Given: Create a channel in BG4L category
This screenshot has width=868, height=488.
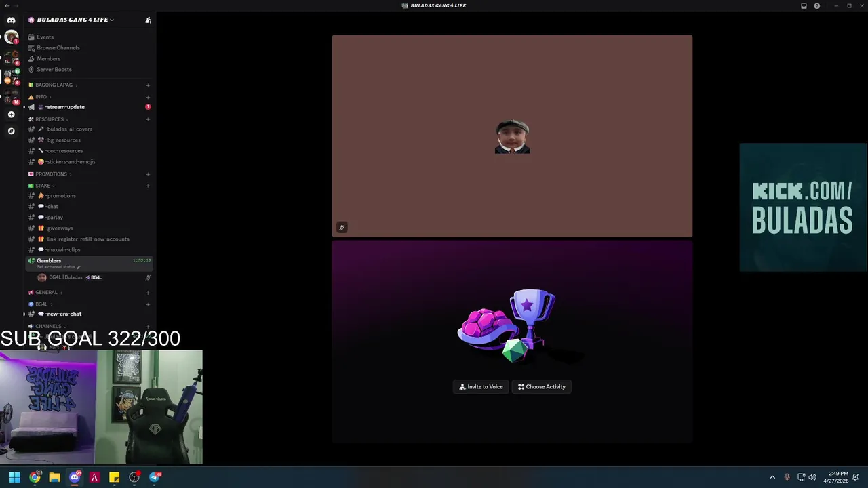Looking at the screenshot, I should (148, 304).
